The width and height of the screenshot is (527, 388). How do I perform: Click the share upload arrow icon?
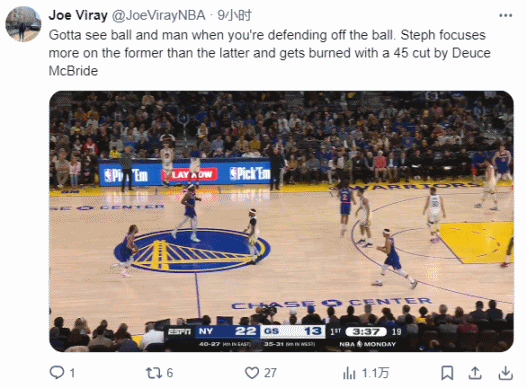(x=475, y=373)
